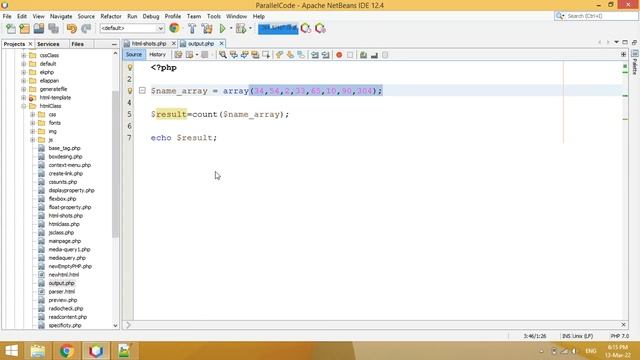Screen dimensions: 640x360
Task: Shift Line Right editor icon
Action: point(325,55)
